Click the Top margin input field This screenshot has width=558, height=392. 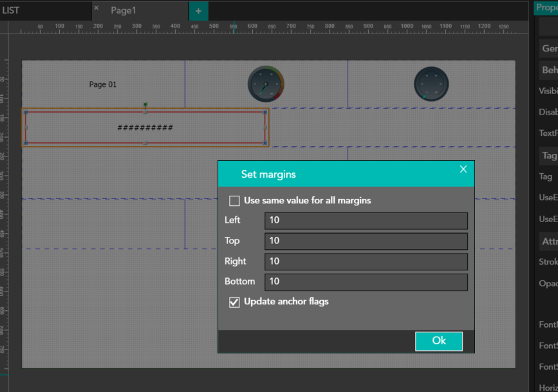point(366,241)
